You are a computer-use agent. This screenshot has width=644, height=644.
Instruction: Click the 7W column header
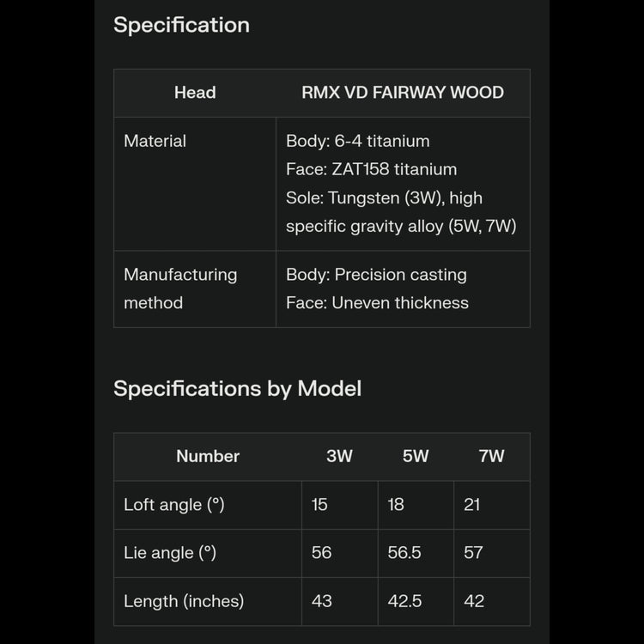[491, 457]
